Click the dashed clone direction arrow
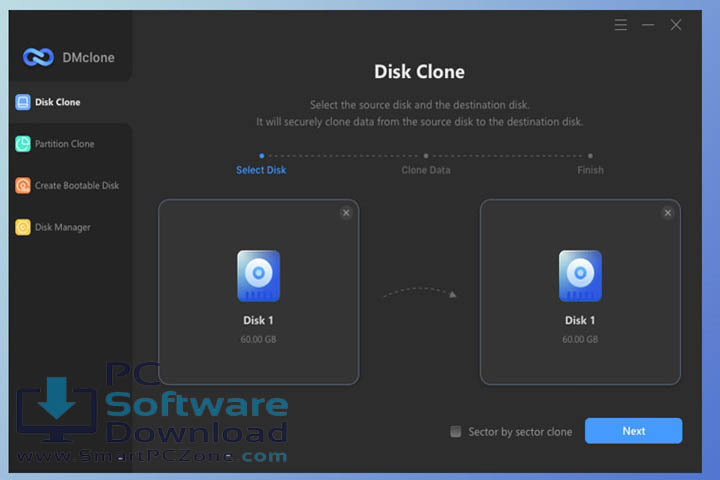 tap(419, 294)
